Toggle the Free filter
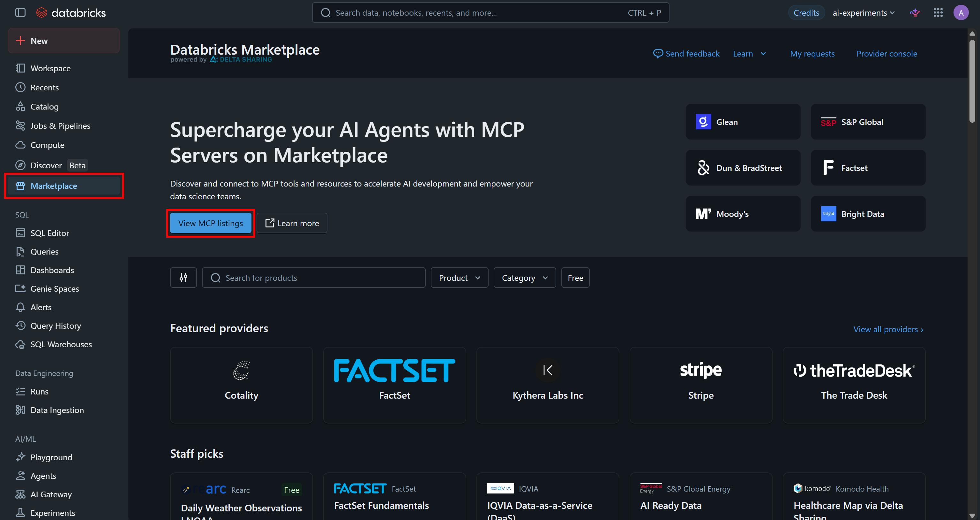980x520 pixels. point(575,278)
